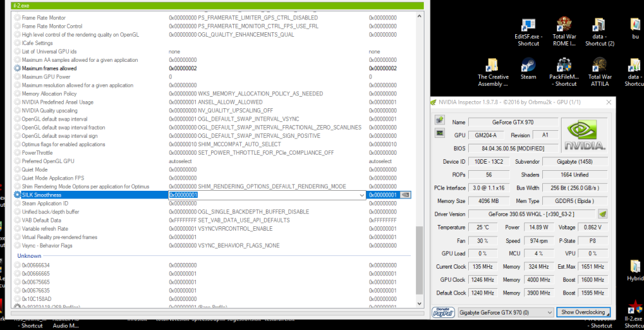Click the BIOS 84.04.36.00.56 [MODIFIED] field
This screenshot has height=330, width=644.
pyautogui.click(x=513, y=148)
